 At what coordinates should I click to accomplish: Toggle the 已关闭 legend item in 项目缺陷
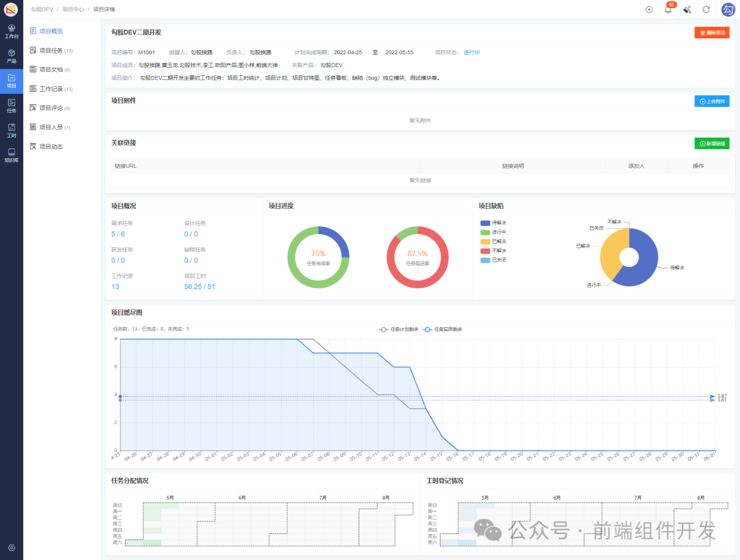(493, 259)
